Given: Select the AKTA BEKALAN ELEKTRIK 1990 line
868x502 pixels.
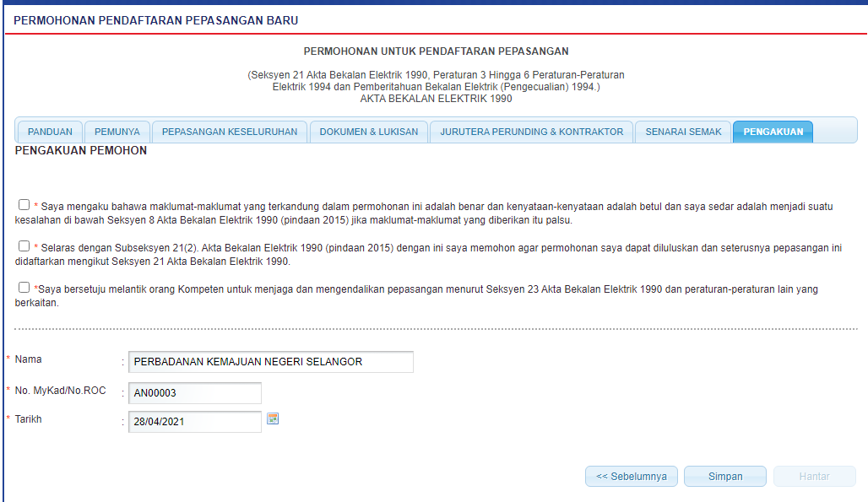Looking at the screenshot, I should pos(437,99).
